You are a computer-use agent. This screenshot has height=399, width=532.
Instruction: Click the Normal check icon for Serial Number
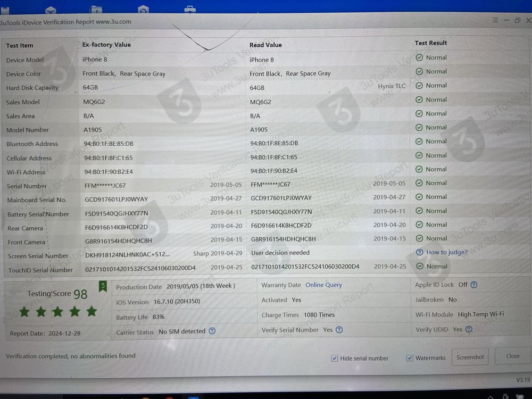point(419,183)
